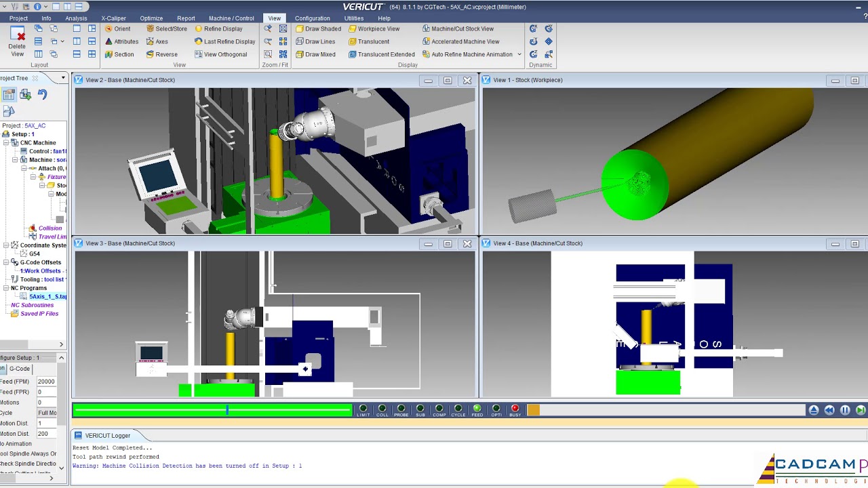Collapse the Coordinate Systems node
The image size is (868, 488).
point(6,245)
